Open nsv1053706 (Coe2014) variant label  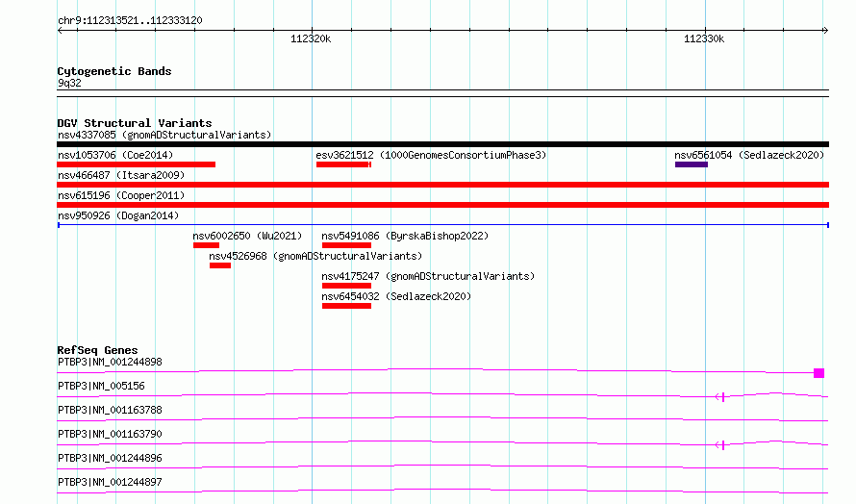pyautogui.click(x=115, y=155)
